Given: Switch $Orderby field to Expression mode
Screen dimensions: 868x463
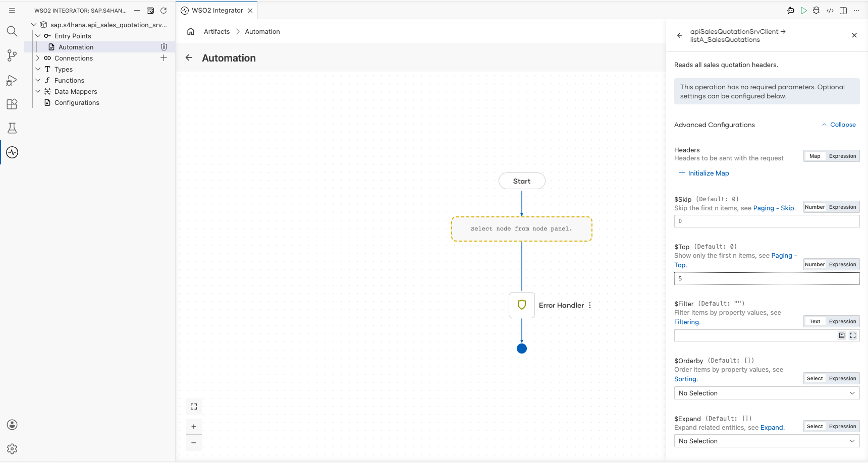Looking at the screenshot, I should point(842,379).
